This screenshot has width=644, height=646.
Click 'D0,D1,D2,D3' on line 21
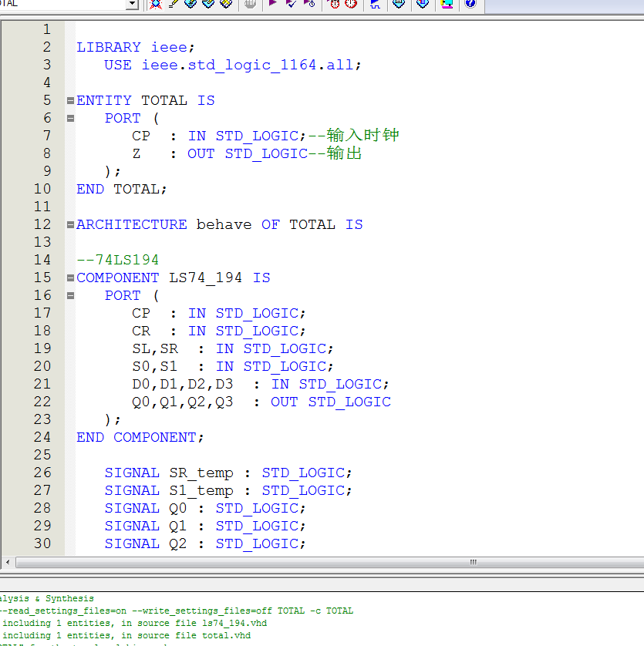[x=183, y=384]
